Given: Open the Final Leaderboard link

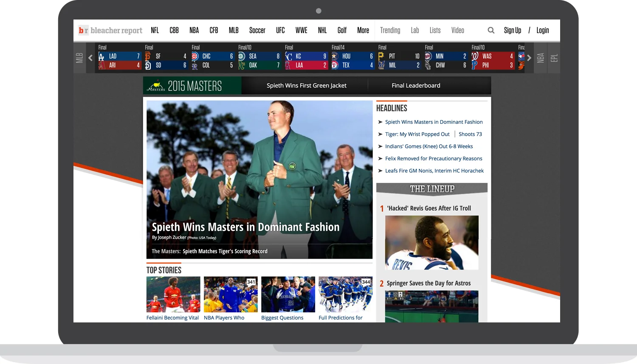Looking at the screenshot, I should click(416, 85).
